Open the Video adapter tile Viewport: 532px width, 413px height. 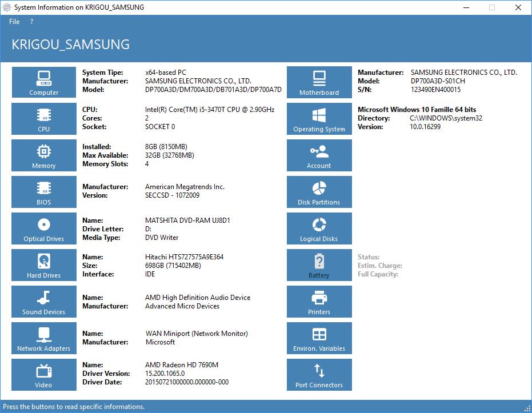(x=44, y=375)
